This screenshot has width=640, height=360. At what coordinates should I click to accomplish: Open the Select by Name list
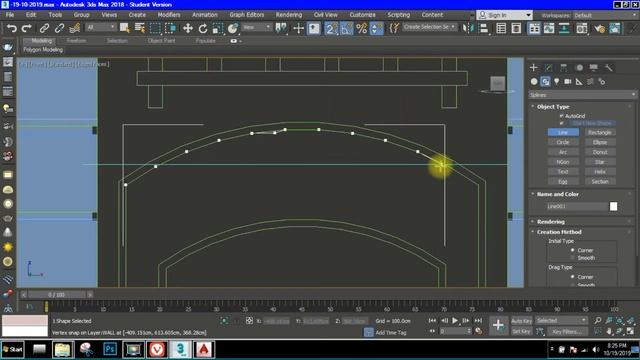(x=140, y=28)
